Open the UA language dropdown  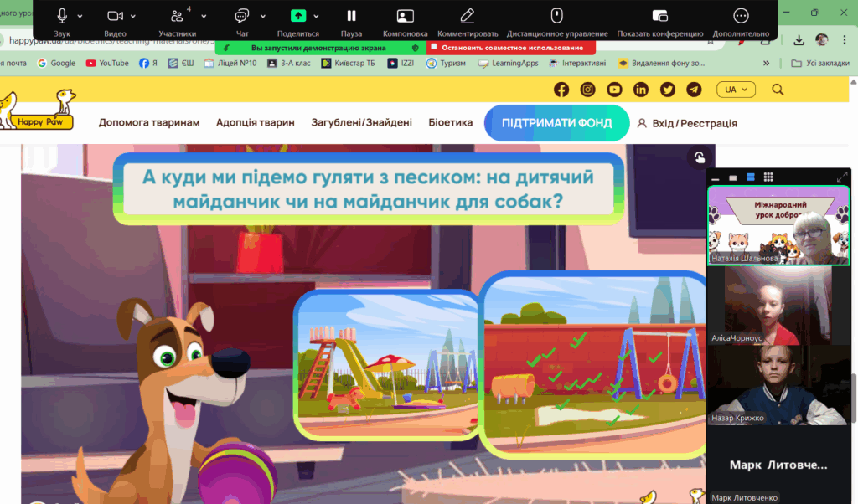click(x=736, y=90)
